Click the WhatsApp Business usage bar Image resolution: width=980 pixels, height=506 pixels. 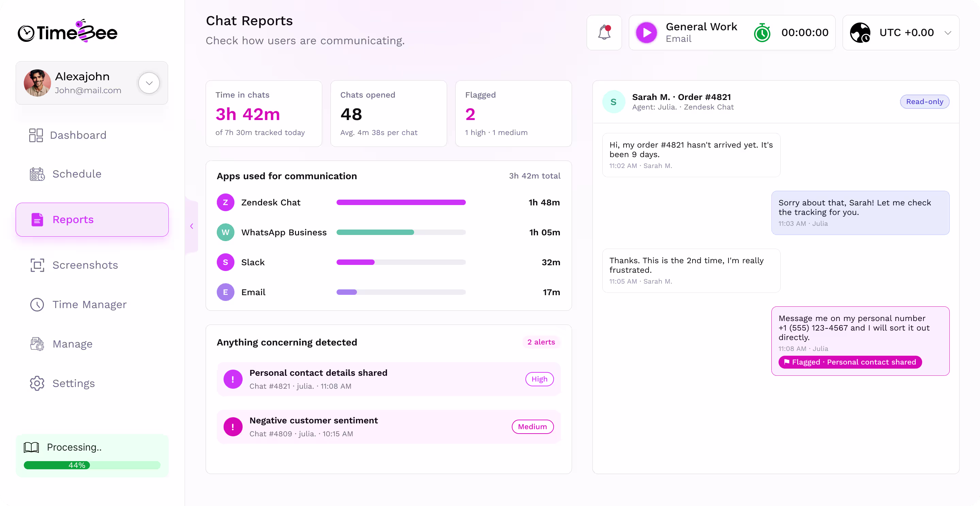pyautogui.click(x=401, y=232)
